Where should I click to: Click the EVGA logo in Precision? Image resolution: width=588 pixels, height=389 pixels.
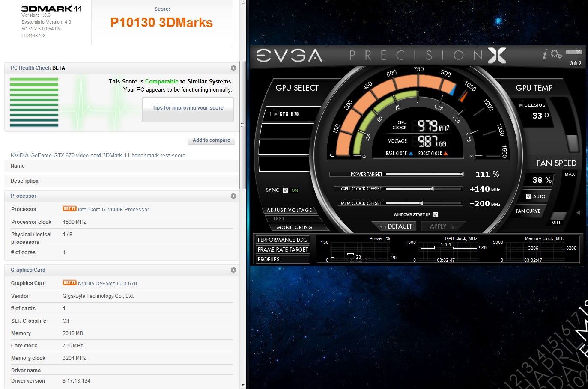pyautogui.click(x=289, y=56)
